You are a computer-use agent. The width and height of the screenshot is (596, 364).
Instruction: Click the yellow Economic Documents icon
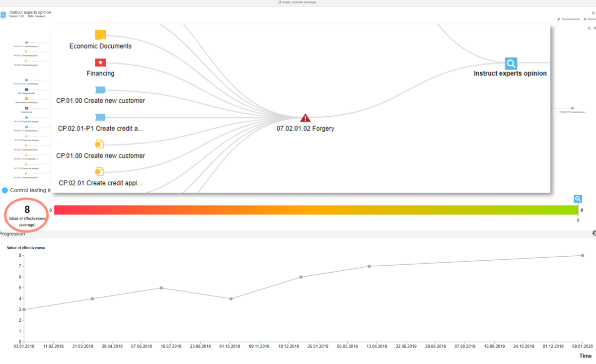[x=100, y=35]
